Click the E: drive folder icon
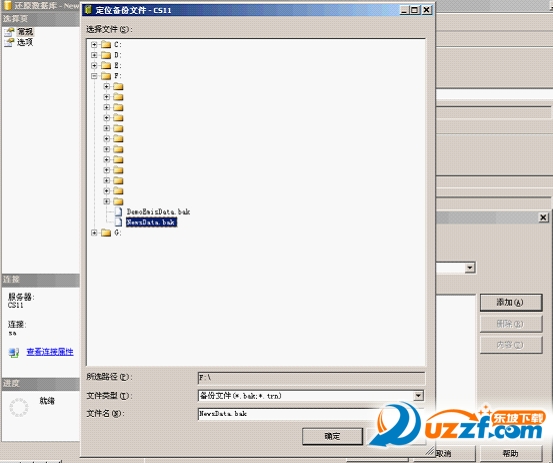This screenshot has height=463, width=553. (106, 65)
